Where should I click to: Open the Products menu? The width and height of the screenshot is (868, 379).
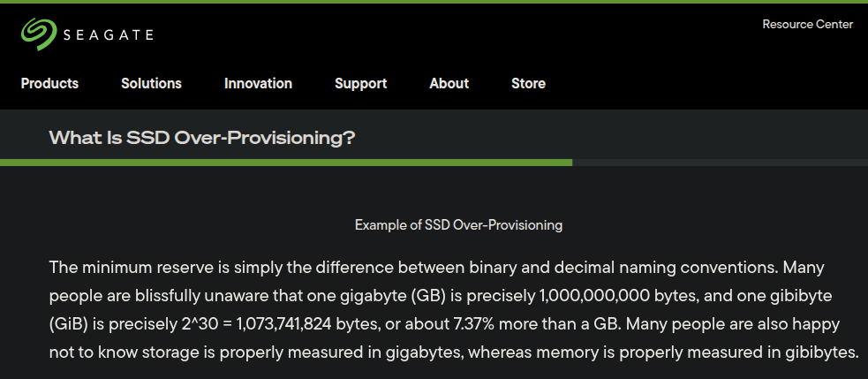point(49,84)
